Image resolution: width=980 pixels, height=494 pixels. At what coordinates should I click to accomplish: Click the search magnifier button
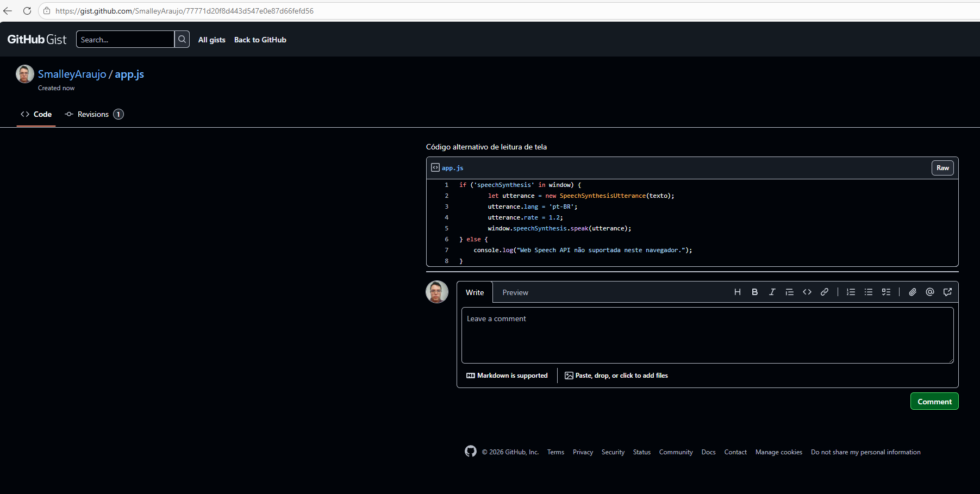coord(182,39)
